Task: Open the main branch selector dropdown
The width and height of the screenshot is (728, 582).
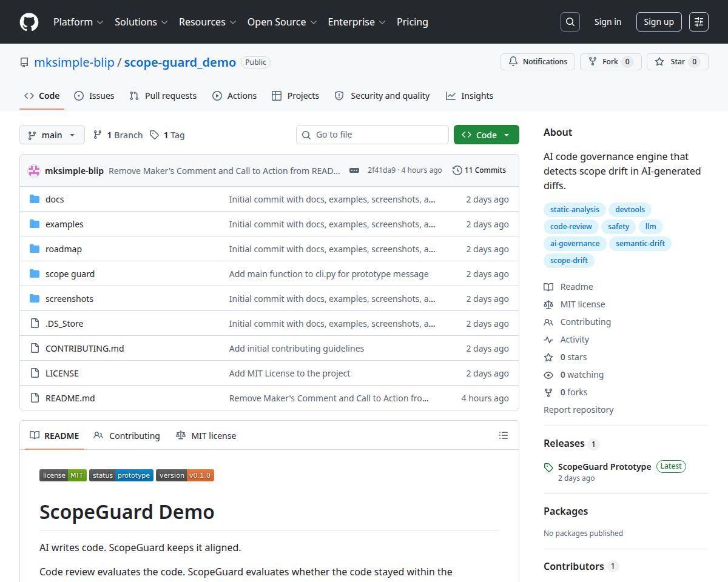Action: 52,135
